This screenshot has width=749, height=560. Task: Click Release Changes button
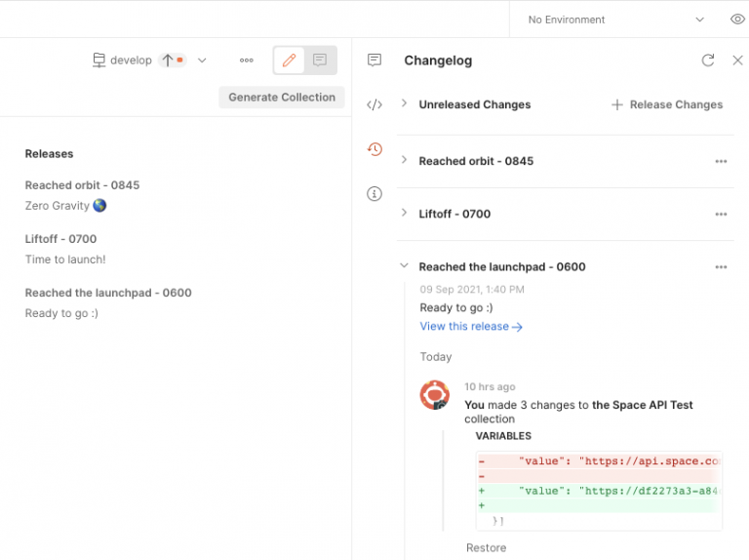667,104
